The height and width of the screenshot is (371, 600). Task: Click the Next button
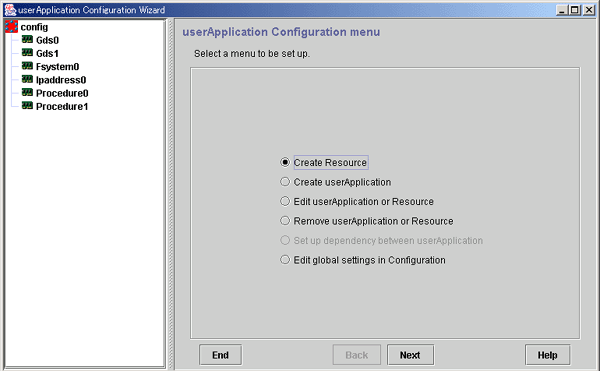(x=410, y=355)
